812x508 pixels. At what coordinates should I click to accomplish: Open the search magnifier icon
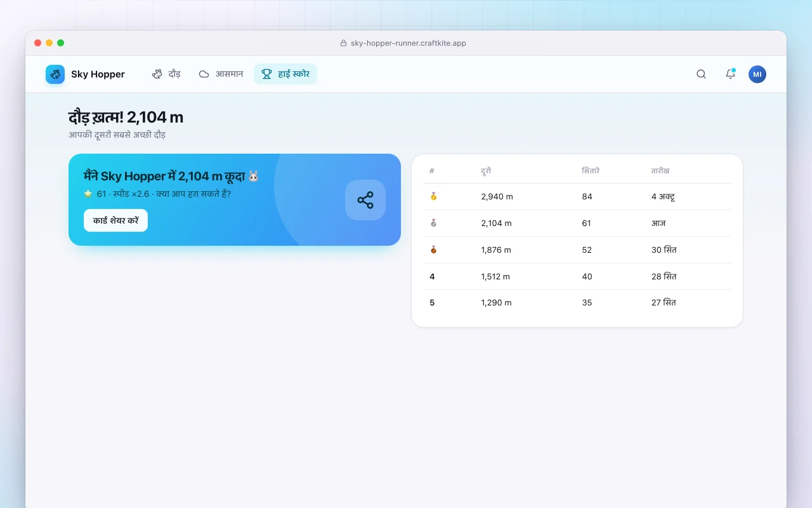coord(701,74)
